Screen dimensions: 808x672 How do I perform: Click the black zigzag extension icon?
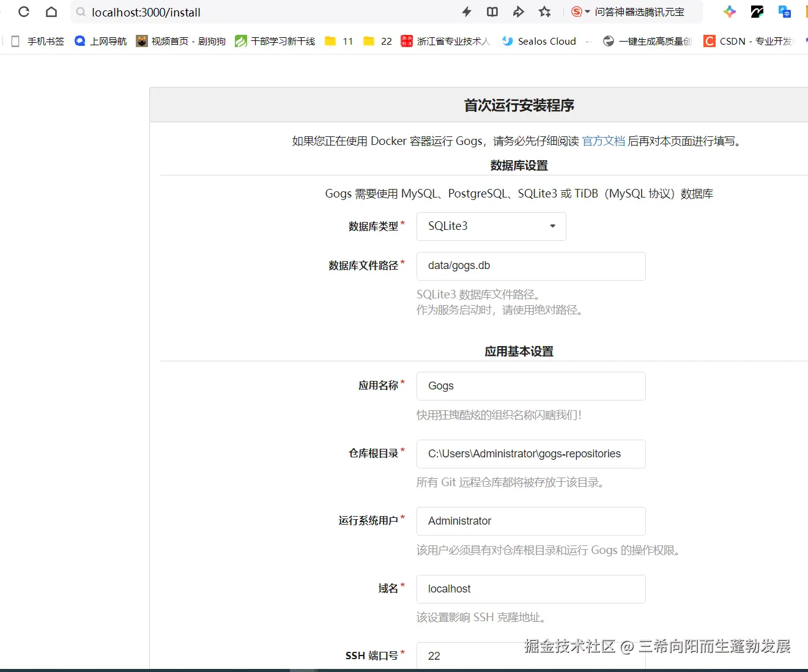[x=757, y=12]
